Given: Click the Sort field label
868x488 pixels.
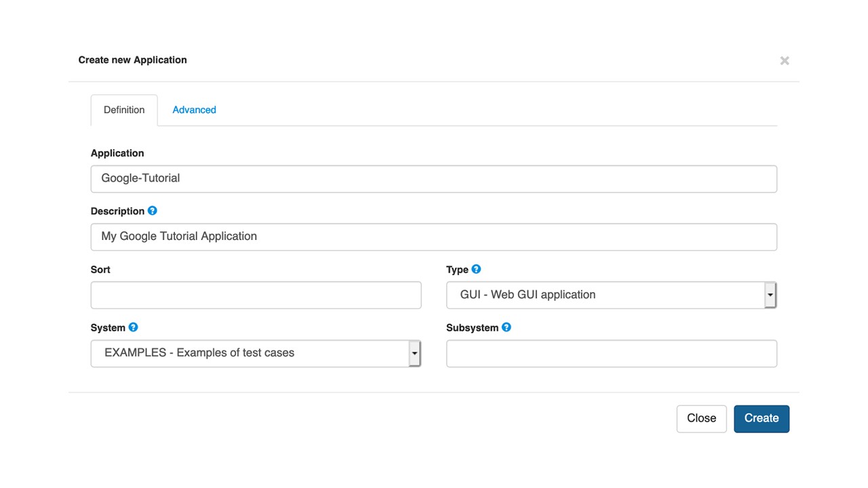Looking at the screenshot, I should pyautogui.click(x=100, y=269).
